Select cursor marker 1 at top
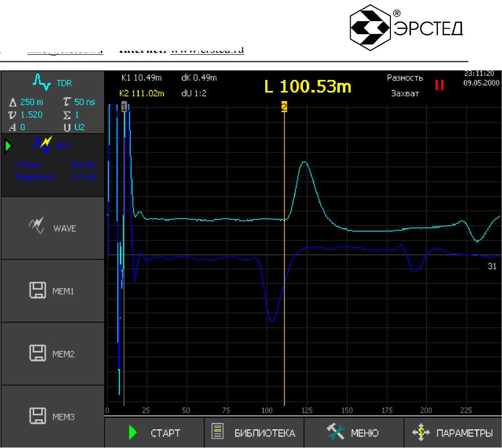Viewport: 502px width, 448px height. [x=124, y=107]
